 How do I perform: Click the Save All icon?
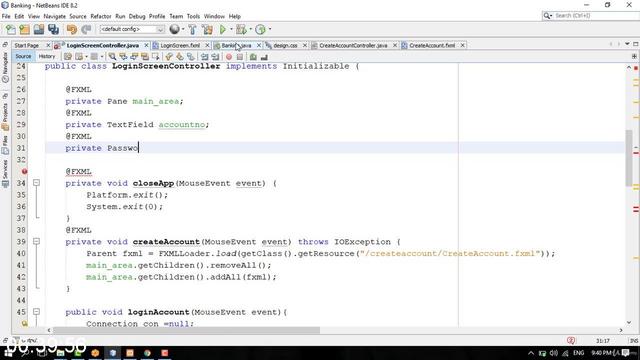(x=53, y=29)
